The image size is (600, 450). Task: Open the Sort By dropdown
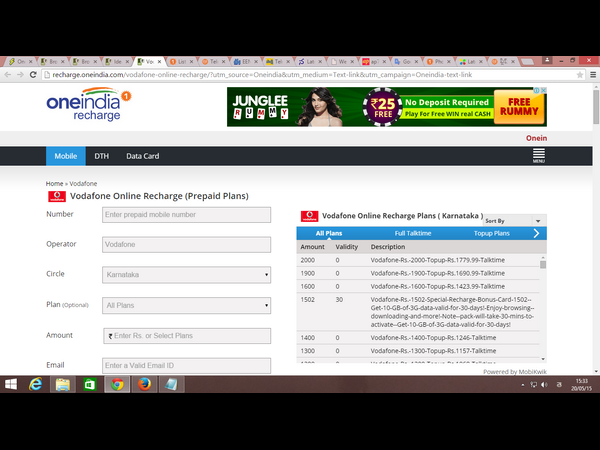516,220
